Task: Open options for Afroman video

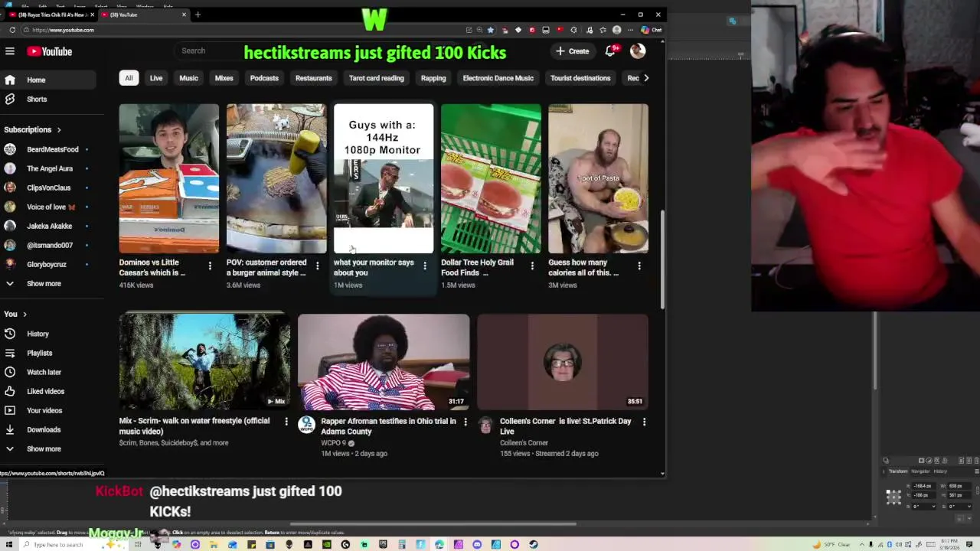Action: tap(465, 422)
